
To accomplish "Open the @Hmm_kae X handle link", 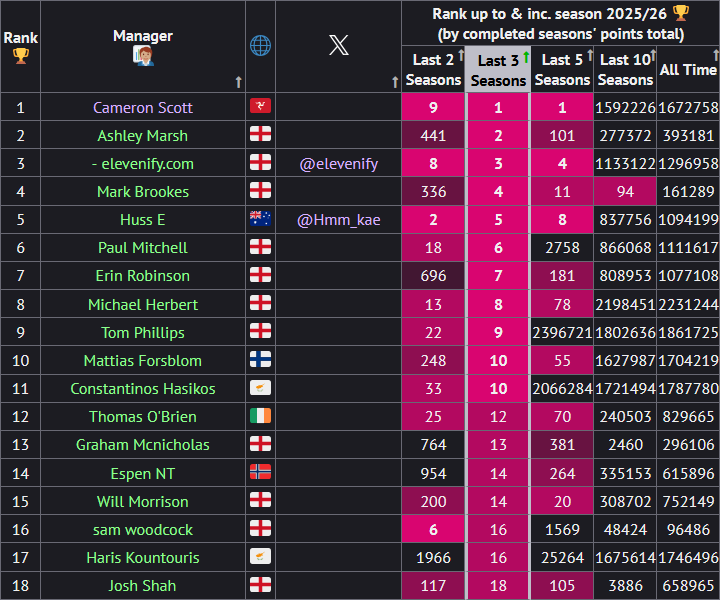I will coord(338,220).
